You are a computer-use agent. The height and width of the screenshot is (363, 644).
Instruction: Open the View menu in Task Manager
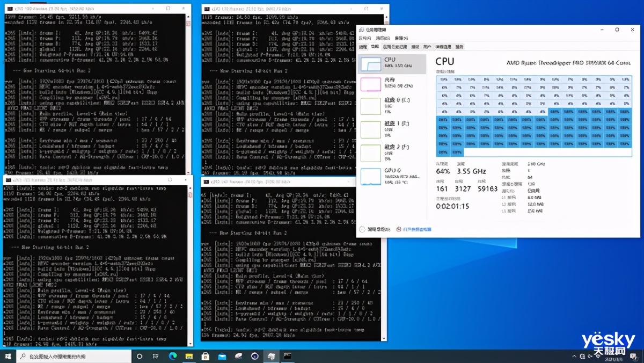(401, 38)
